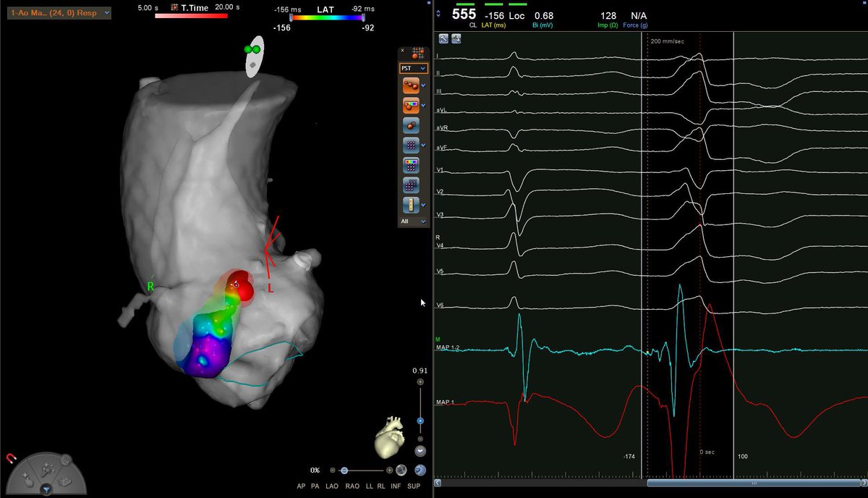
Task: Click the blue two-spheres point tool
Action: click(x=411, y=125)
